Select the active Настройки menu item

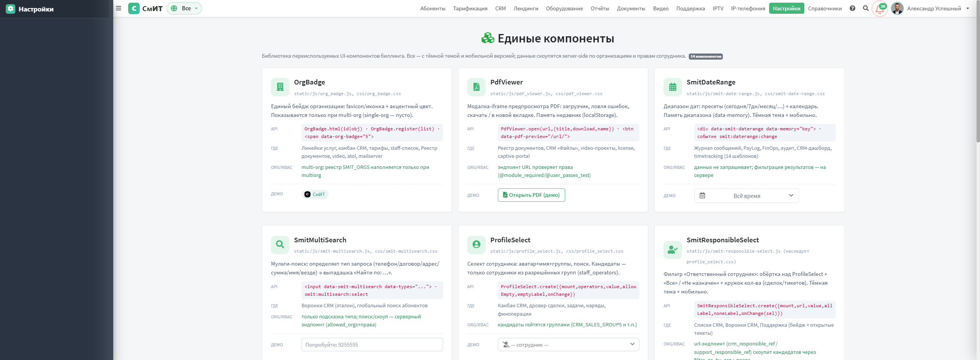(x=786, y=8)
